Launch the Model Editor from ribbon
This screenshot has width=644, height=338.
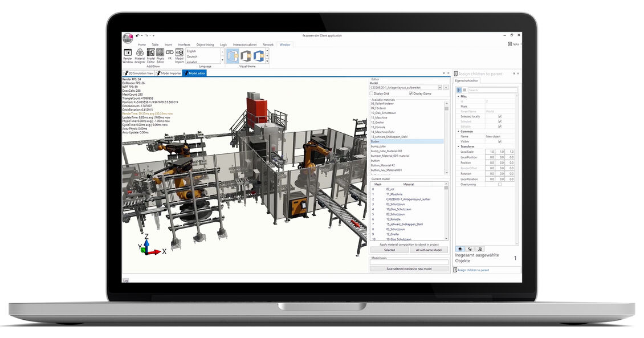point(150,56)
